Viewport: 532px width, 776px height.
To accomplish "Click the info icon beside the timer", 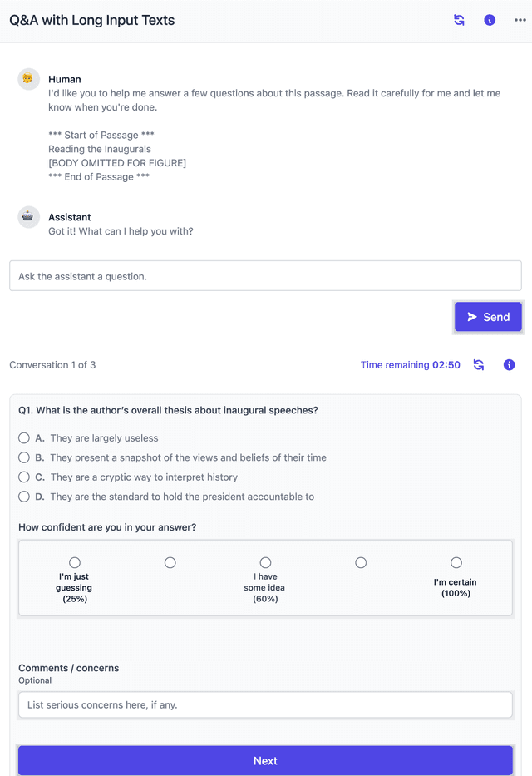I will (x=510, y=365).
